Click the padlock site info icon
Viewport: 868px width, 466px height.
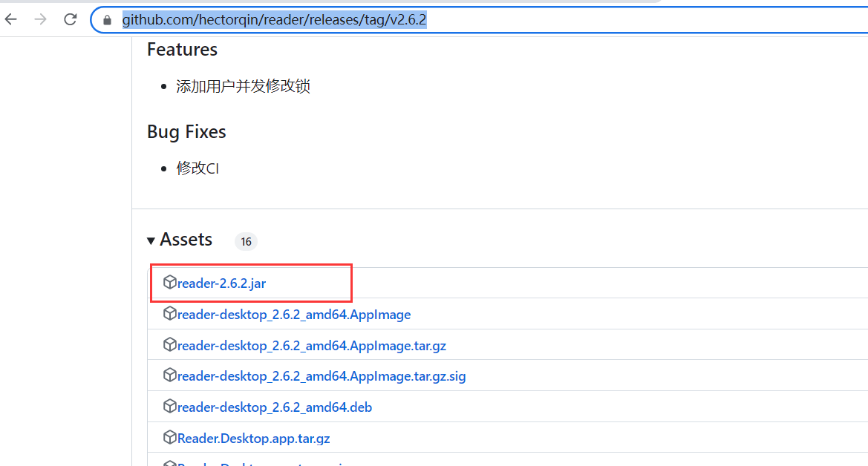108,20
